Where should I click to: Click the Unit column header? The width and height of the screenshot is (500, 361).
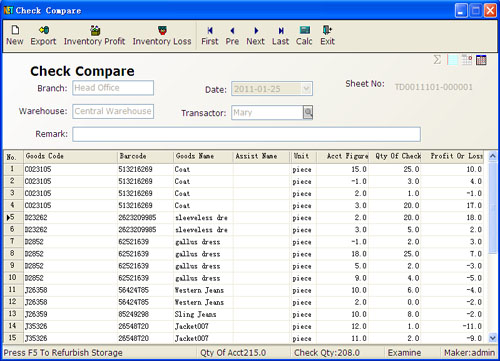(304, 156)
